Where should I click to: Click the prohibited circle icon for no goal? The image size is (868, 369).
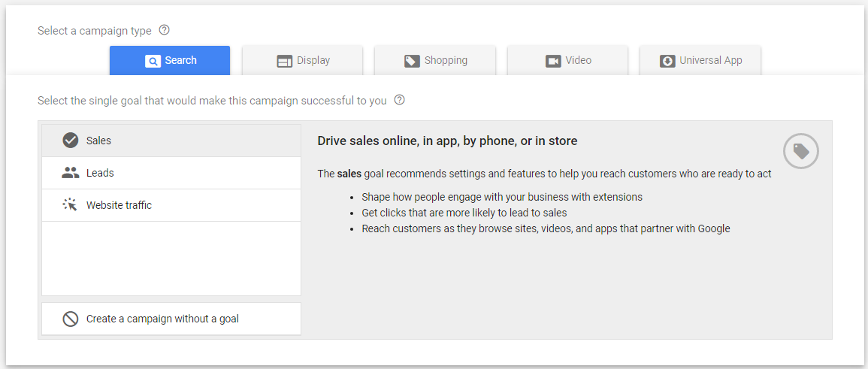click(71, 319)
